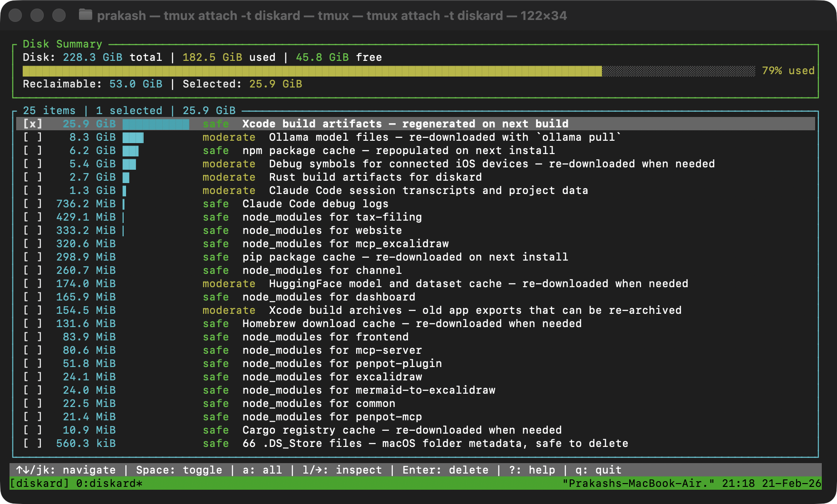Select the pip package cache row
This screenshot has height=504, width=837.
(416, 257)
